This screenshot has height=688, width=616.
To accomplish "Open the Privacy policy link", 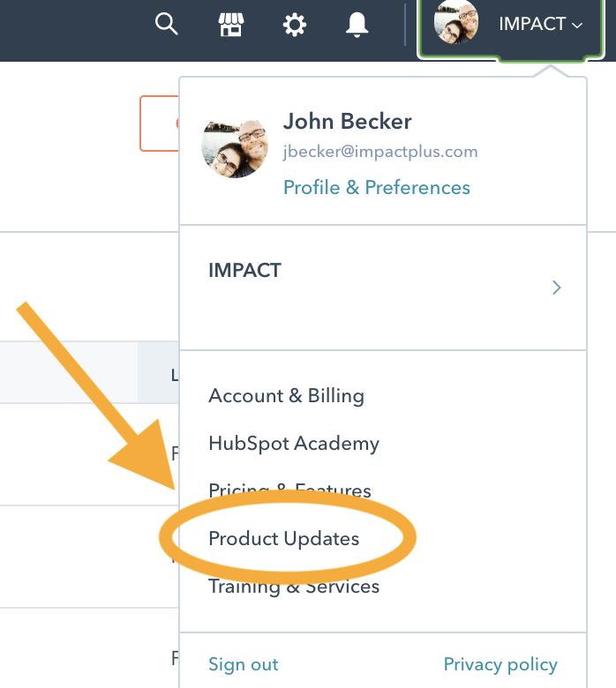I will (x=500, y=664).
